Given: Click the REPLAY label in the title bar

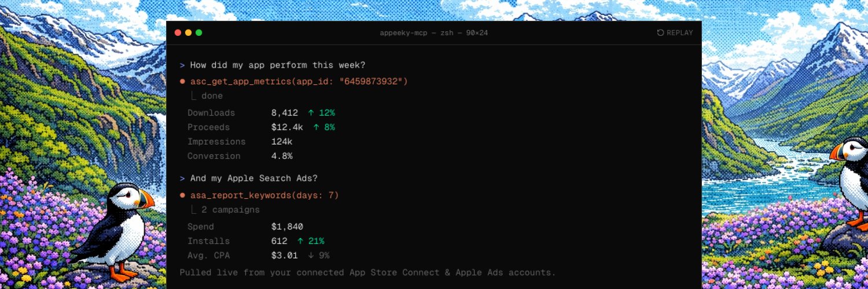Looking at the screenshot, I should pos(679,33).
